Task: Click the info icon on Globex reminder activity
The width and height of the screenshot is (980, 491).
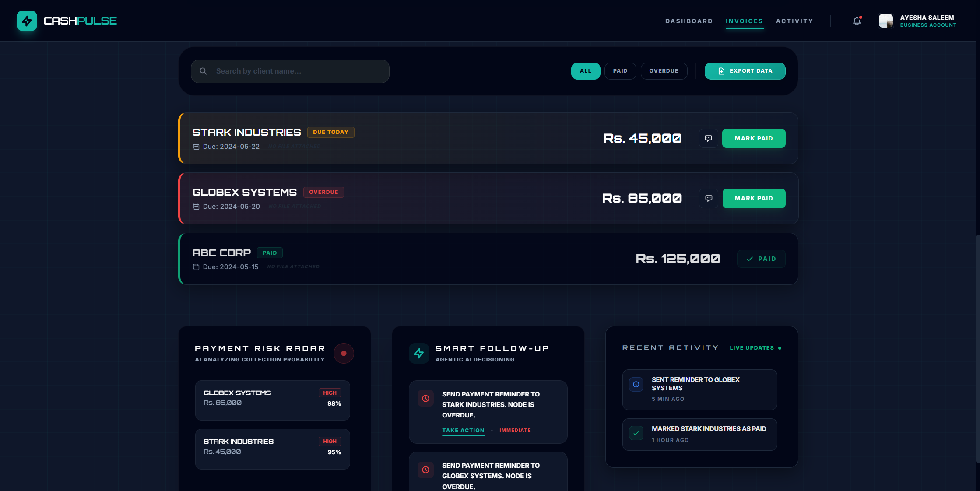Action: [x=636, y=384]
